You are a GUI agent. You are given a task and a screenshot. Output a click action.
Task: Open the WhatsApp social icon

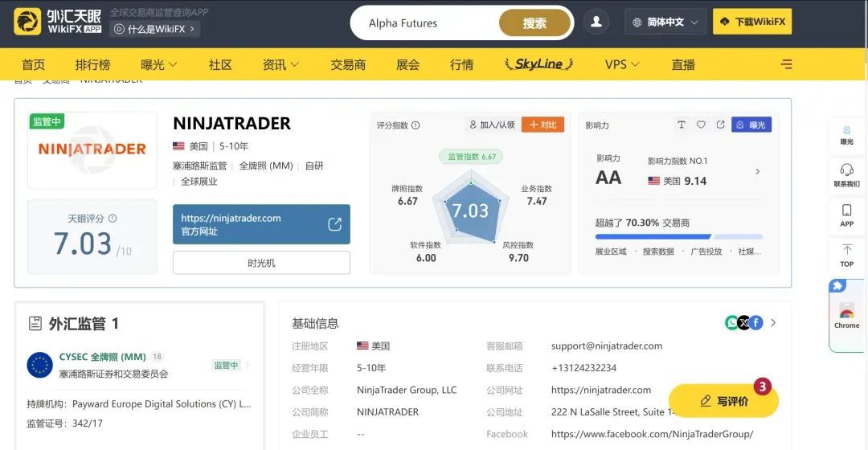coord(732,322)
